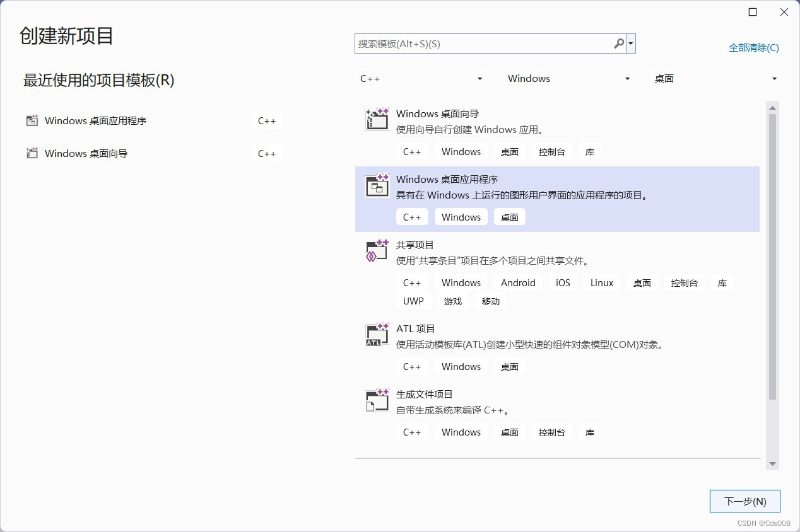Open the Windows platform filter dropdown
800x532 pixels.
point(568,78)
